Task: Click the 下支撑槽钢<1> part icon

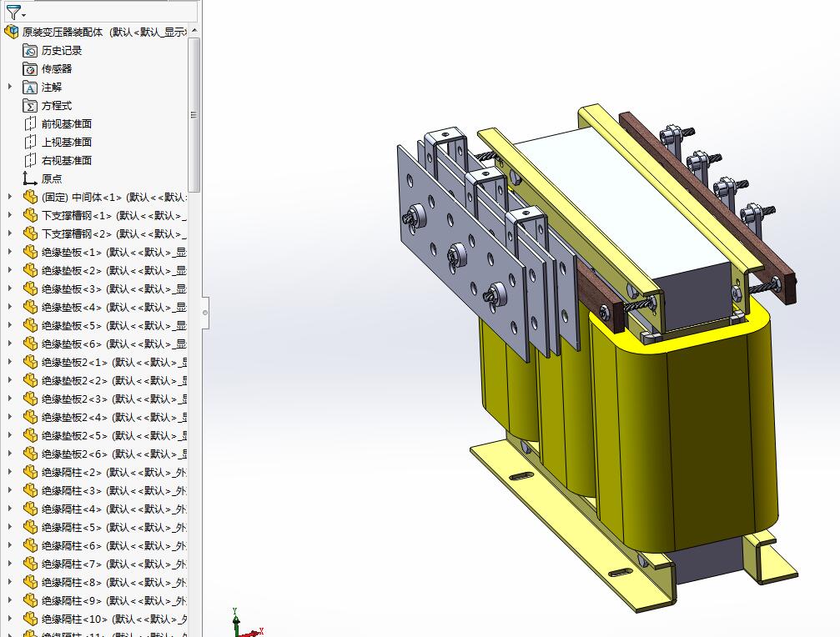Action: tap(30, 215)
